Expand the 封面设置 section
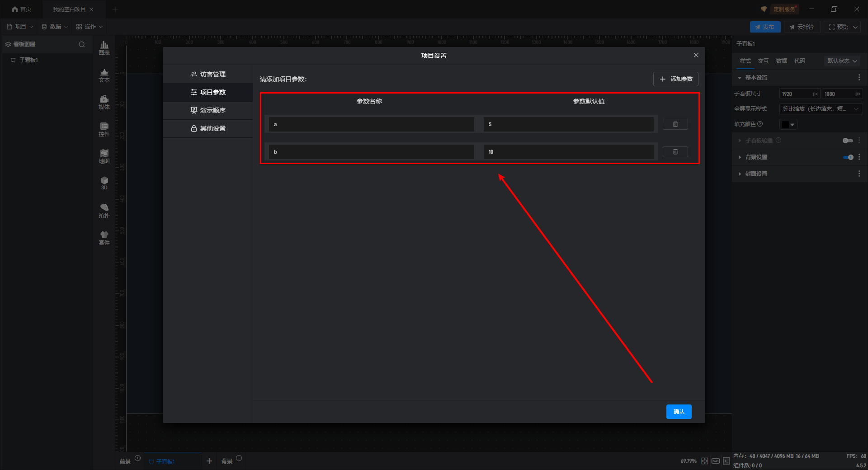Screen dimensions: 868x470 point(740,174)
